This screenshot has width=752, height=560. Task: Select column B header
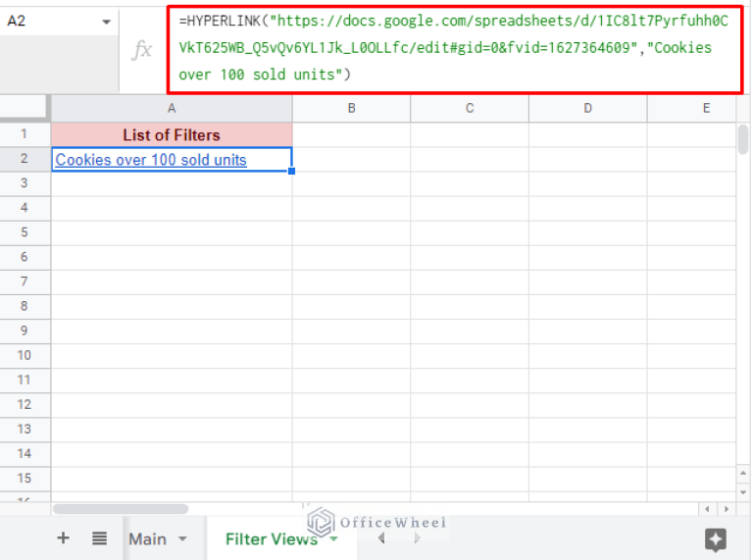coord(352,109)
